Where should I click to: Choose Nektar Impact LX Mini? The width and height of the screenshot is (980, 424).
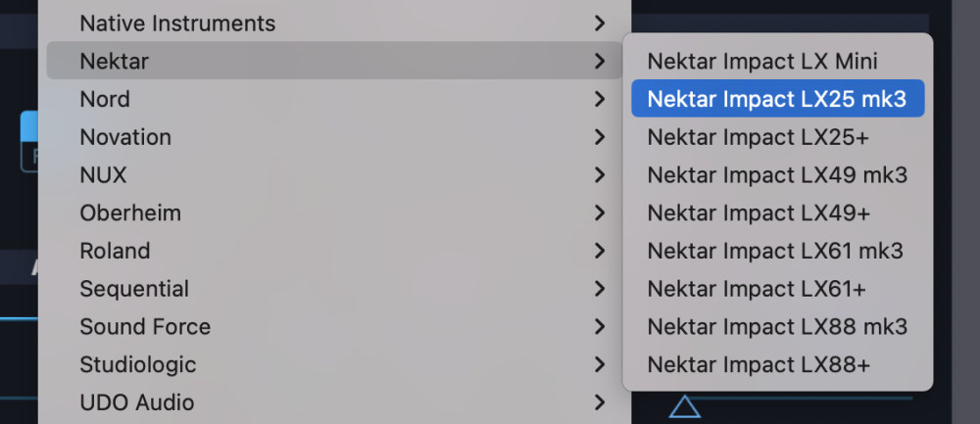click(762, 61)
